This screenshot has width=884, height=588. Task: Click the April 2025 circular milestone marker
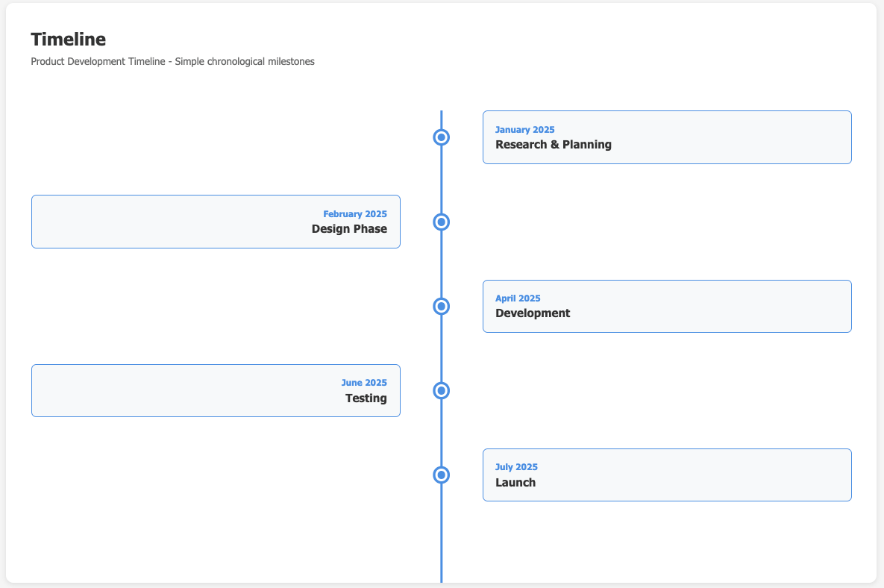point(441,306)
